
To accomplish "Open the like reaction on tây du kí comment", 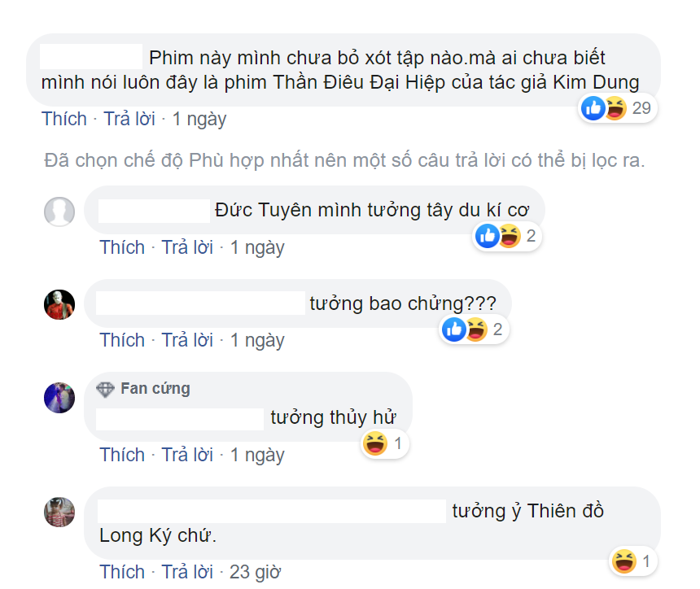I will 487,236.
